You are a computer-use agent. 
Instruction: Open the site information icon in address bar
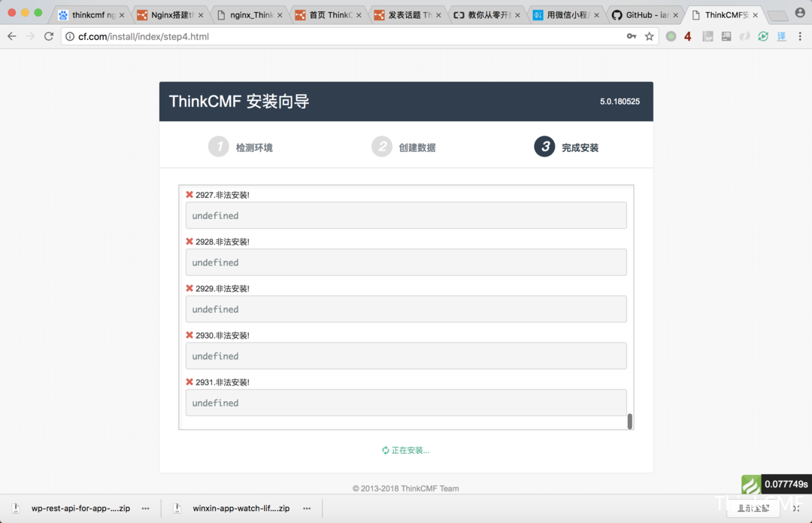(70, 36)
